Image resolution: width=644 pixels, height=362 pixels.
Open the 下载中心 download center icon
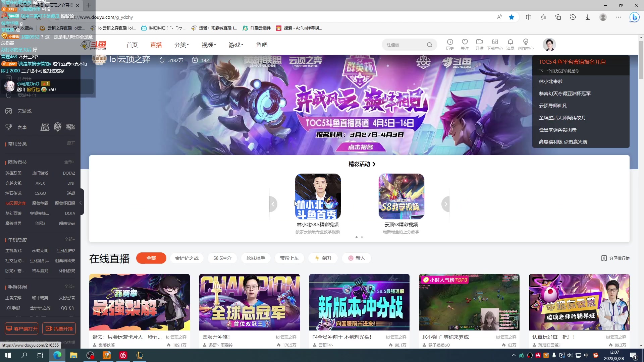pos(495,45)
